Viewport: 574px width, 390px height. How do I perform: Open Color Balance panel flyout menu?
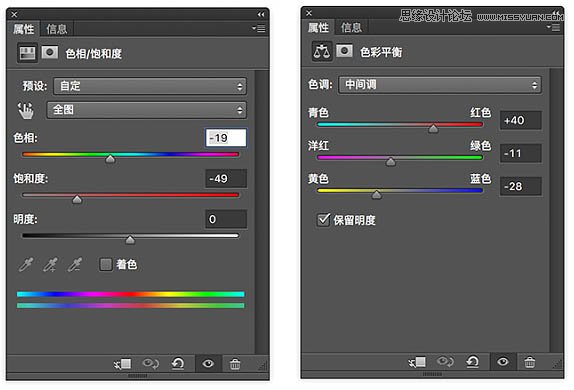tap(554, 27)
